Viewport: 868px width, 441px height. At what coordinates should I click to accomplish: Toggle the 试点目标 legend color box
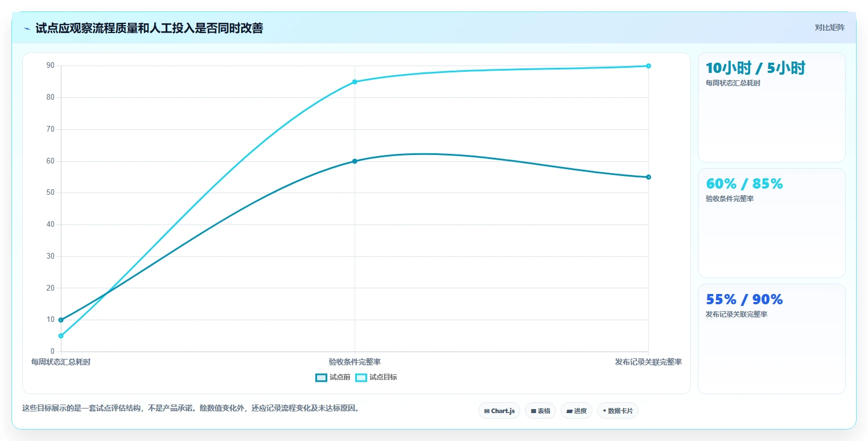361,377
